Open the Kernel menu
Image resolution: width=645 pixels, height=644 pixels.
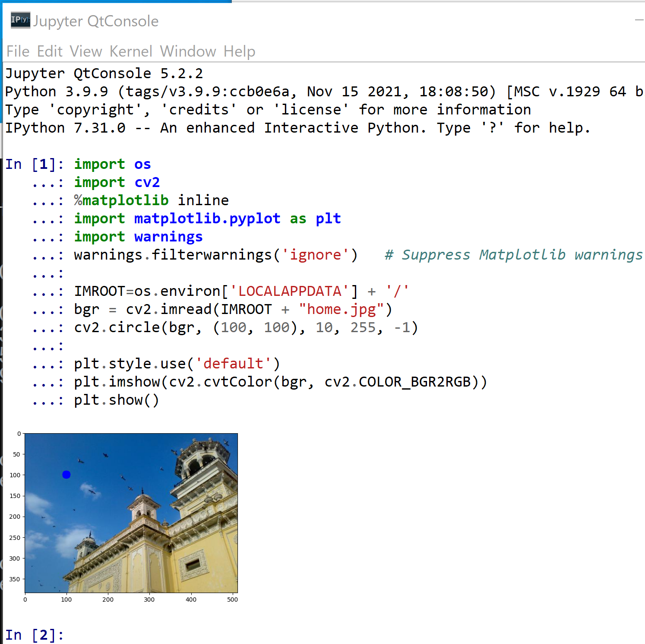point(131,51)
